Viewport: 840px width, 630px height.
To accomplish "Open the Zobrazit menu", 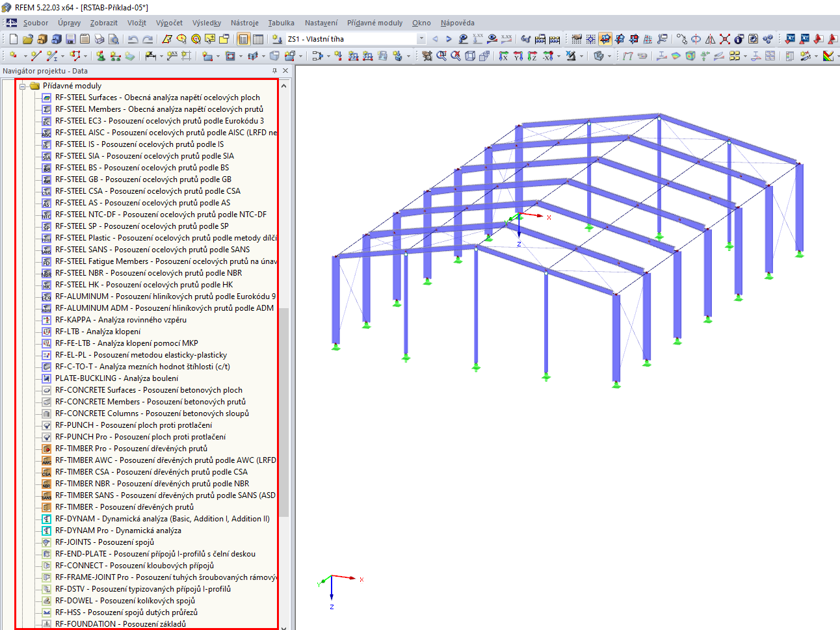I will click(x=104, y=23).
